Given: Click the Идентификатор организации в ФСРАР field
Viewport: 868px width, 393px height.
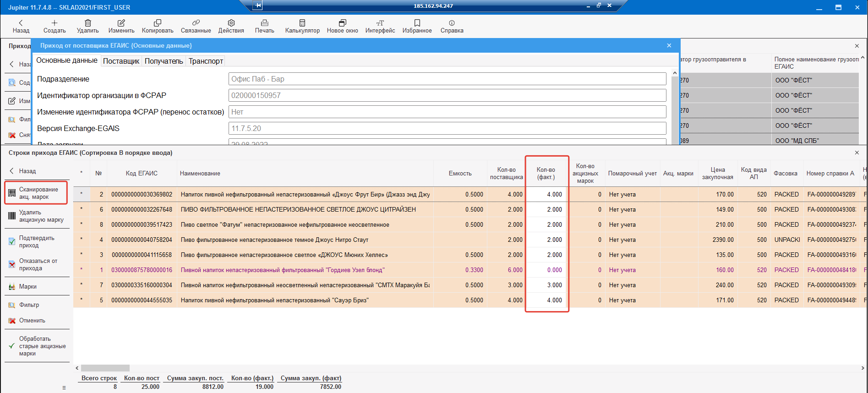Looking at the screenshot, I should point(447,95).
